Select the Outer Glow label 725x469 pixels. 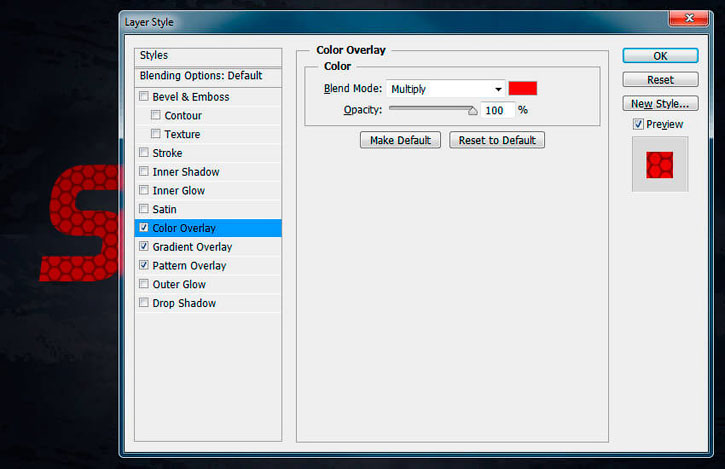[x=179, y=284]
